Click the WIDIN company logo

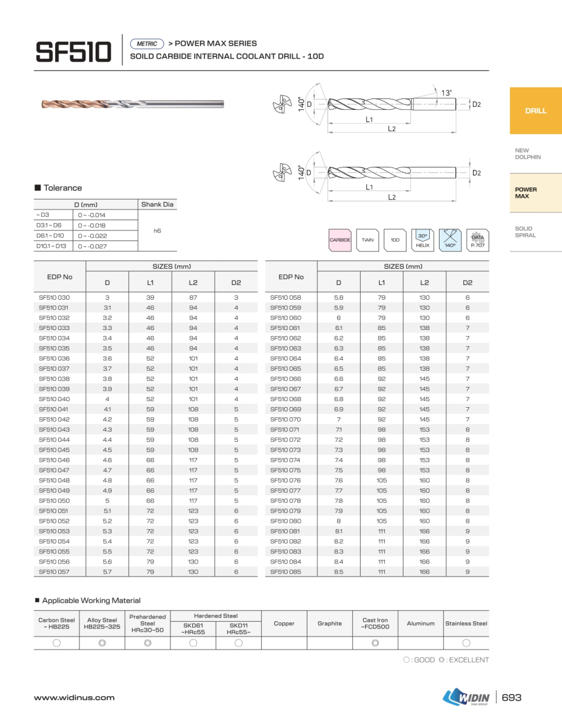click(467, 697)
